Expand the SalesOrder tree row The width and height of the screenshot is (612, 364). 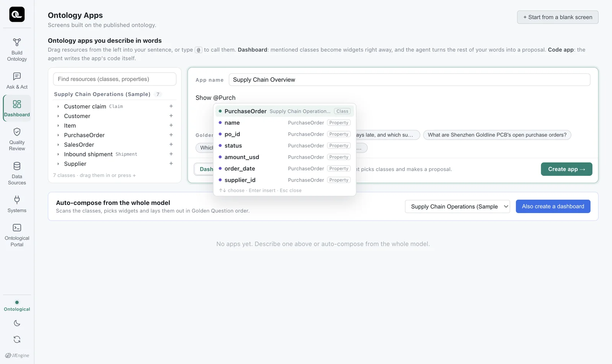point(58,145)
